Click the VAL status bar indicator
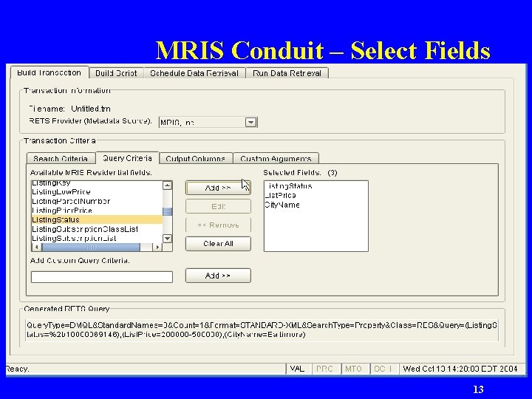 coord(297,369)
